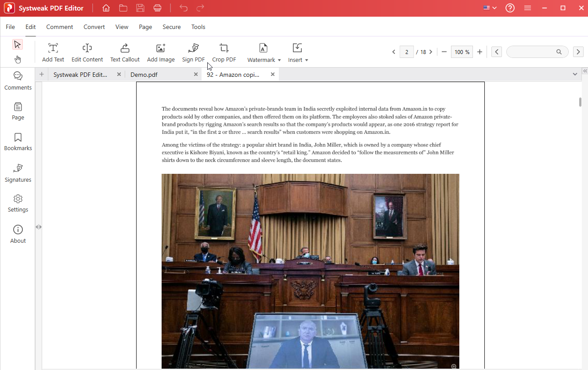Select the Add Text tool
588x370 pixels.
click(53, 51)
